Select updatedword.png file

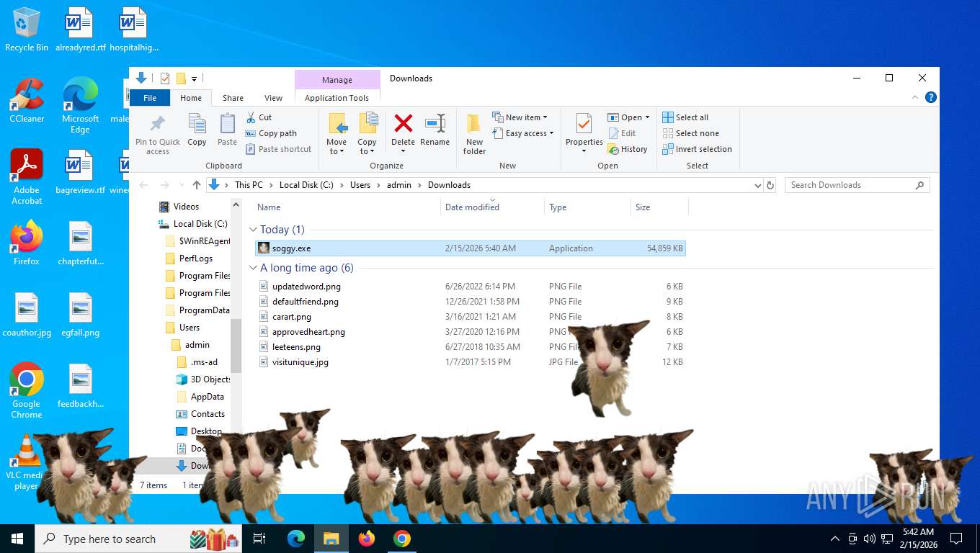coord(471,287)
